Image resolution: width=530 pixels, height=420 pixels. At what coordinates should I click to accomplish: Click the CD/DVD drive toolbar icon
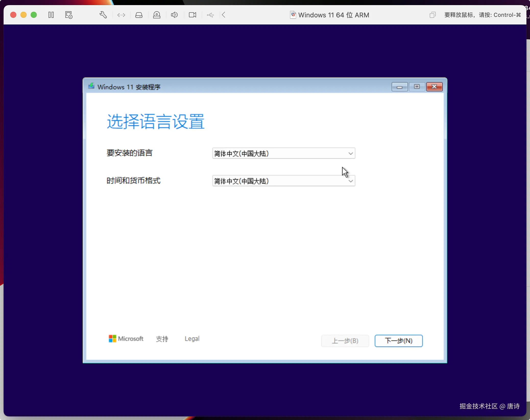pos(157,15)
